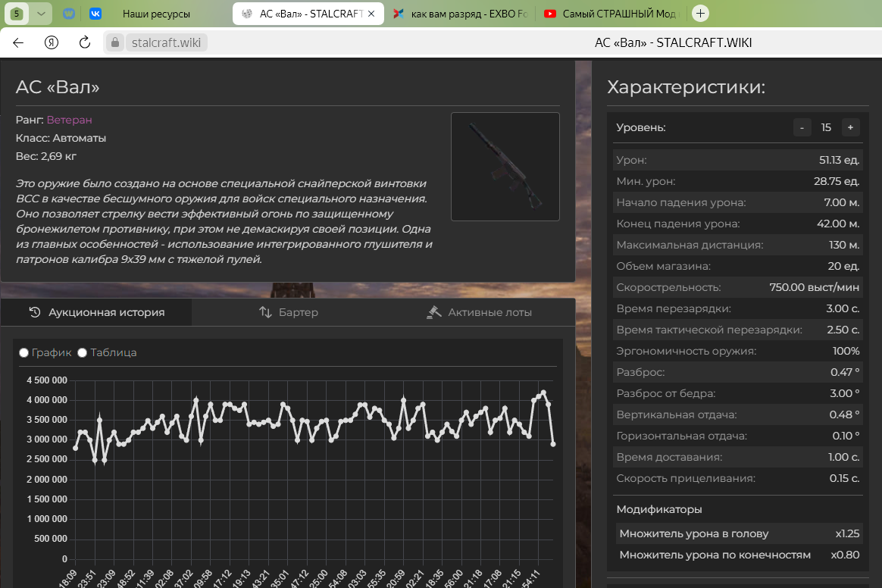Switch to как вам разряд EXBO tab
The image size is (882, 588).
460,14
